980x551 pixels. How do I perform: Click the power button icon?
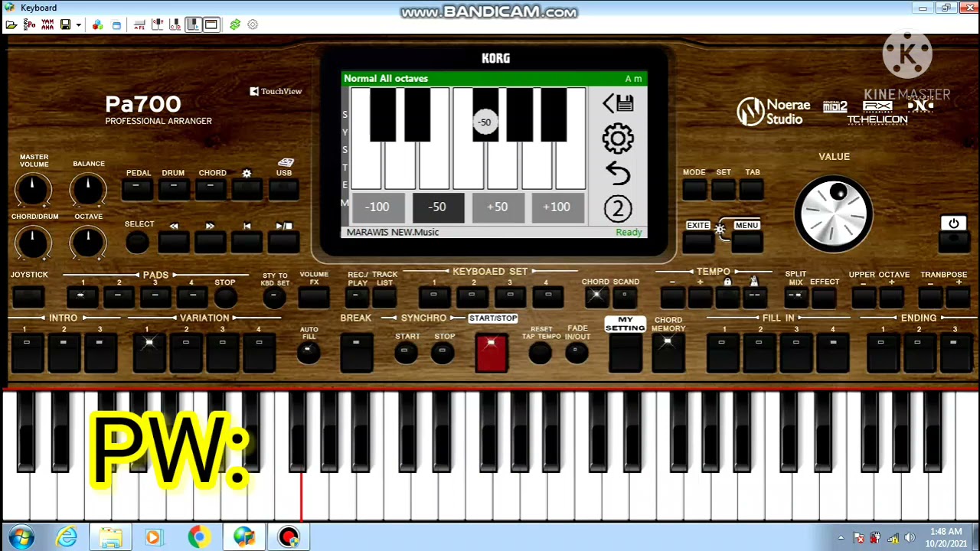(954, 224)
